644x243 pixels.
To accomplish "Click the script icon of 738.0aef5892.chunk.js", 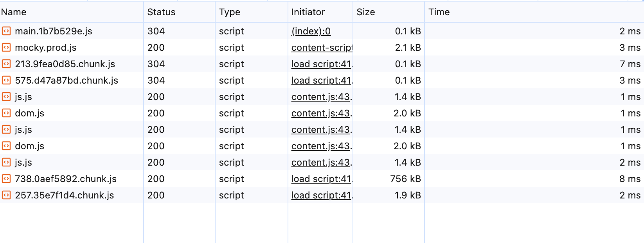I will tap(6, 179).
